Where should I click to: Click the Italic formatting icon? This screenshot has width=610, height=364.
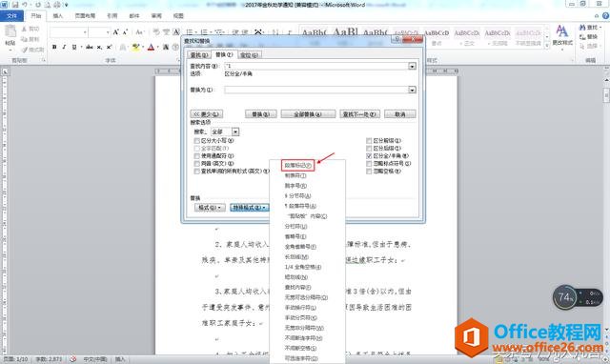coord(64,47)
